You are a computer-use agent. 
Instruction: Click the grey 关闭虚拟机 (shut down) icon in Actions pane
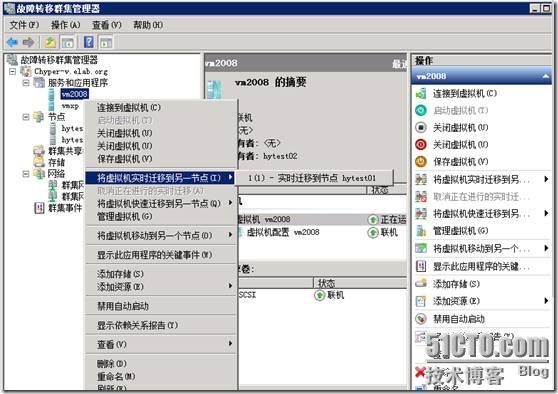click(x=421, y=127)
